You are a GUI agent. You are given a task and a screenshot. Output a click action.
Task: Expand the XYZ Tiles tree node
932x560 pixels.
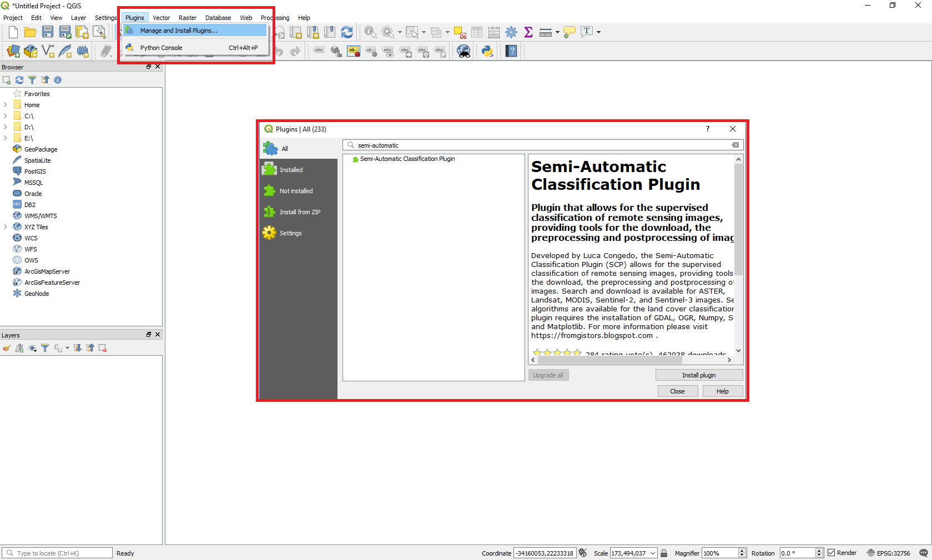(x=6, y=227)
